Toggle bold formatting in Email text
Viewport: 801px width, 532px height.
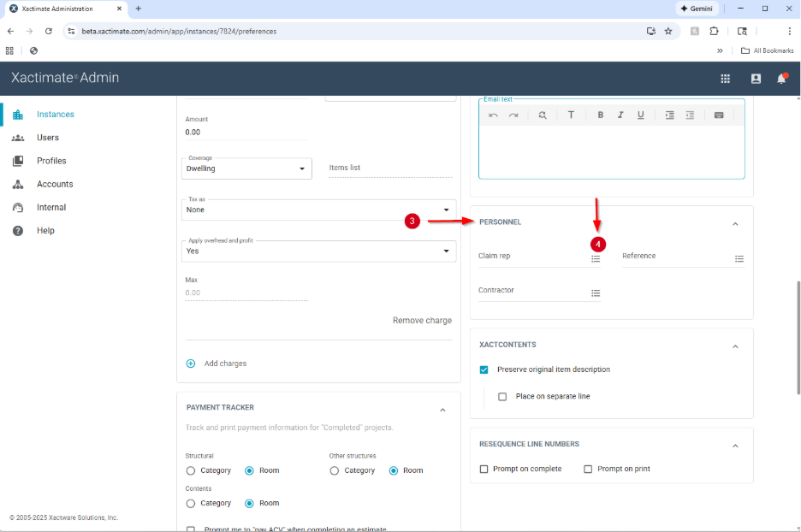coord(601,115)
